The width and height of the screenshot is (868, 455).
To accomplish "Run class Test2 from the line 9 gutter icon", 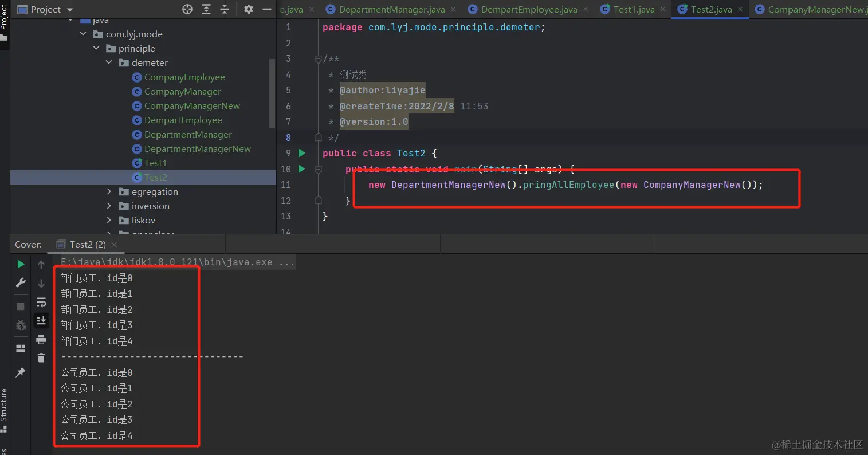I will pos(302,153).
